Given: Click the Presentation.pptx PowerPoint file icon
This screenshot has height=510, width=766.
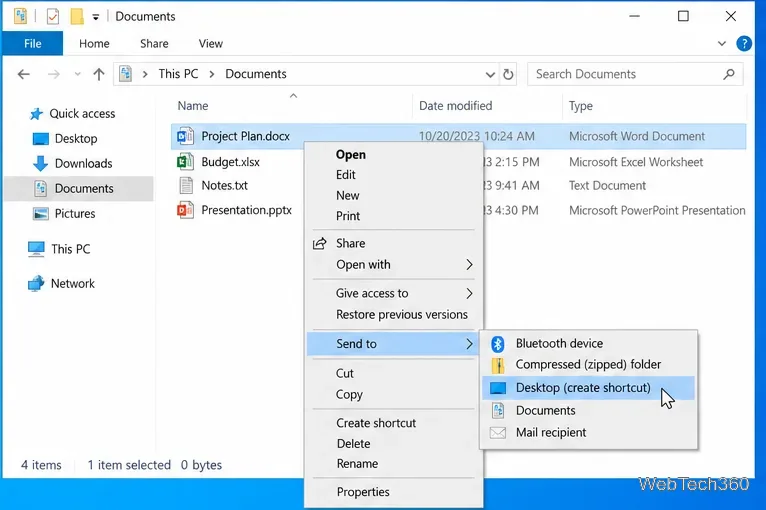Looking at the screenshot, I should (x=185, y=210).
